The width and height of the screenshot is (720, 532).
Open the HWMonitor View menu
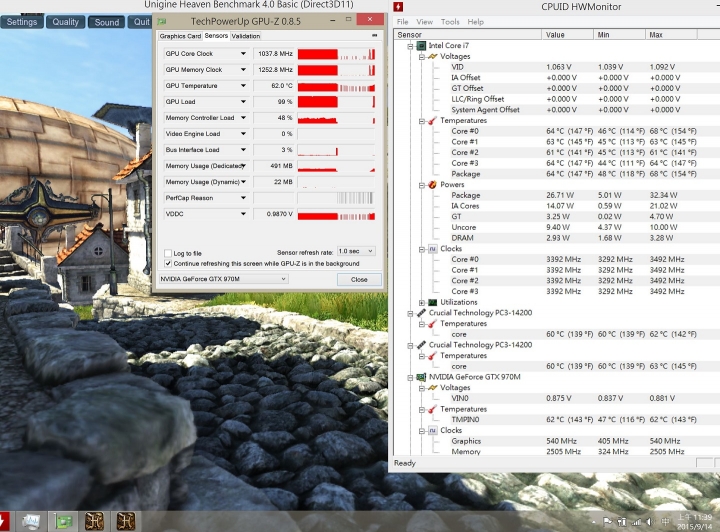click(x=424, y=22)
